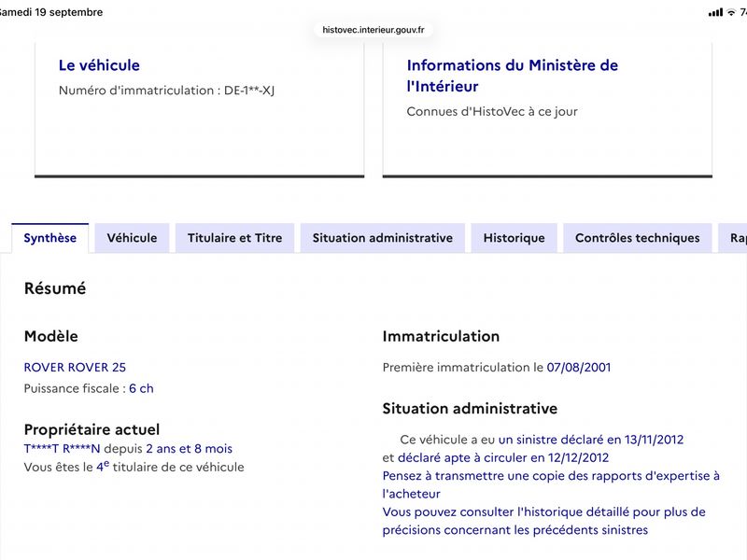The width and height of the screenshot is (747, 560).
Task: Open the Véhicule tab
Action: [x=132, y=238]
